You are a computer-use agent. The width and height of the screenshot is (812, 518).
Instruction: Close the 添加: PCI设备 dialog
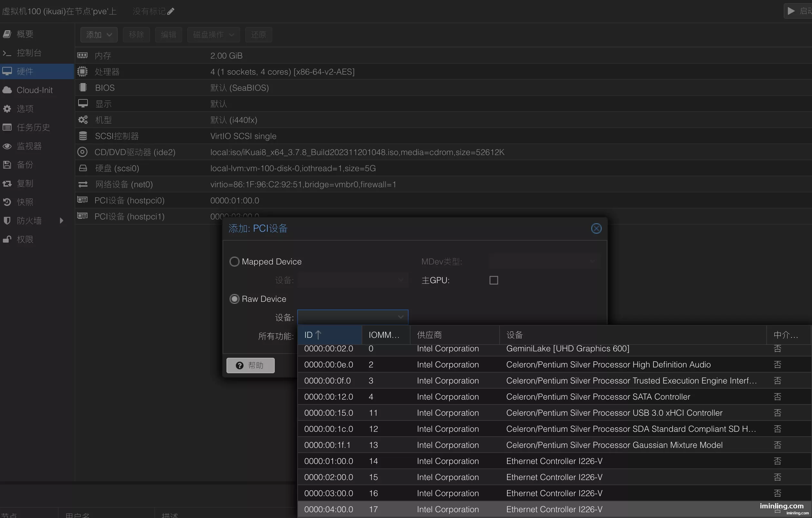(x=596, y=229)
